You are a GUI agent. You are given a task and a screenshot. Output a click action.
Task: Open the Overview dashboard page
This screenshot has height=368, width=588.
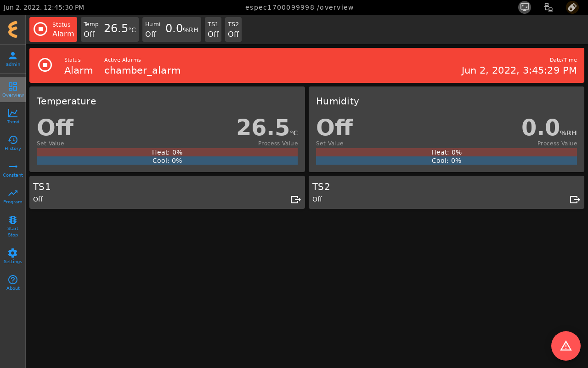[13, 90]
